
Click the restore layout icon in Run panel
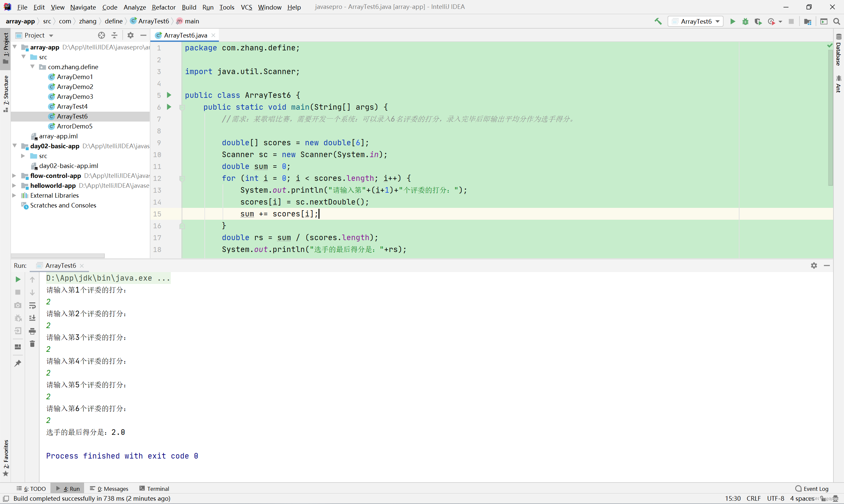[x=18, y=347]
